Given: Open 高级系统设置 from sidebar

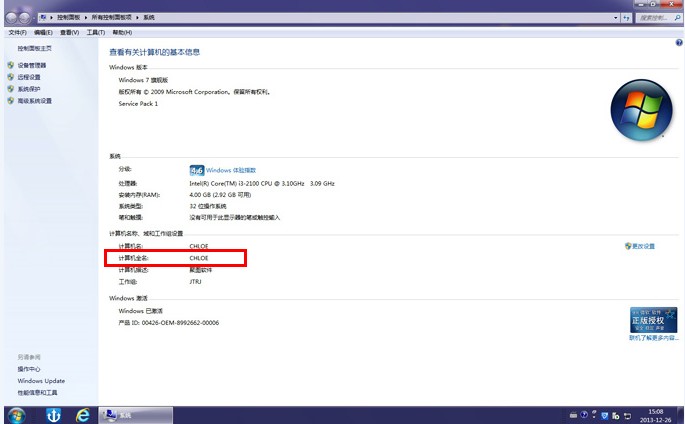Looking at the screenshot, I should coord(35,100).
